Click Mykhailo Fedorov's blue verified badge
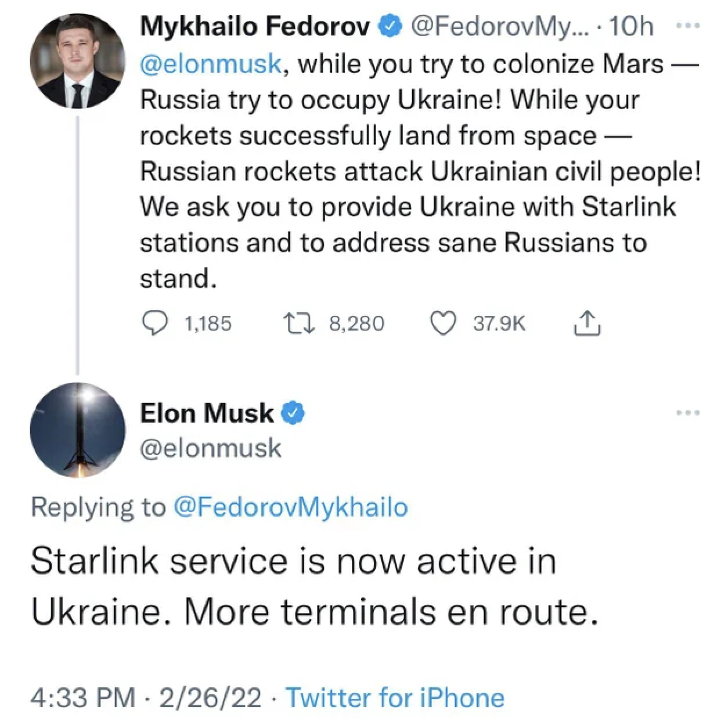The image size is (728, 721). (x=389, y=26)
